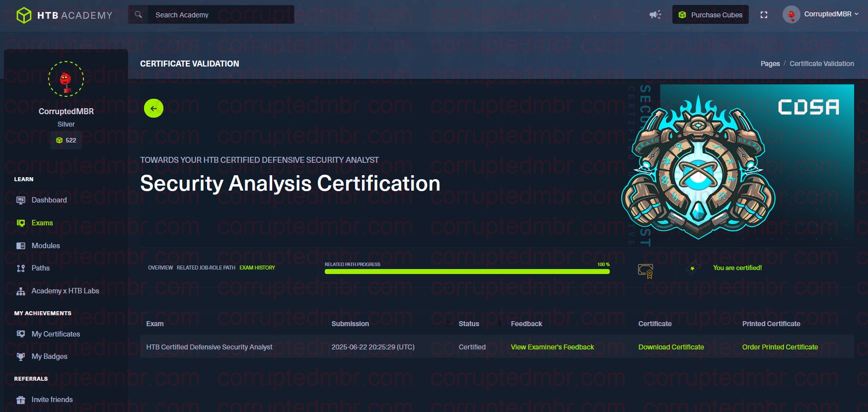
Task: Click the Security Analysis Certification heading
Action: [x=290, y=184]
